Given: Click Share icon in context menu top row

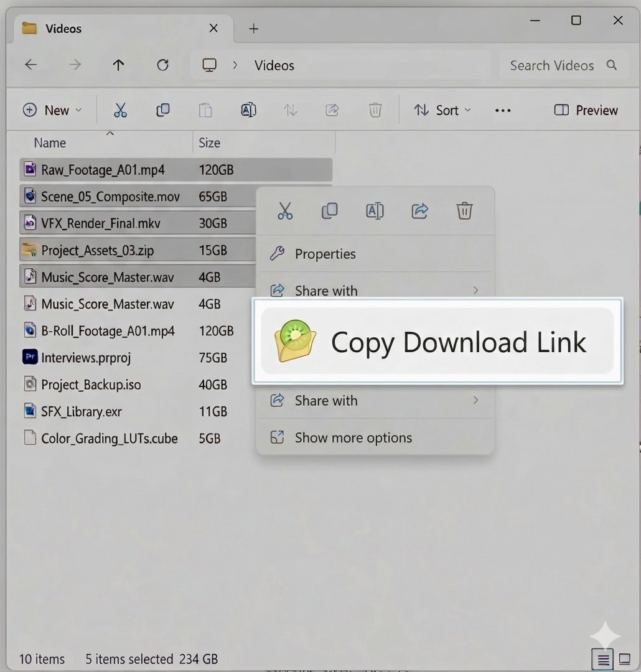Looking at the screenshot, I should point(420,211).
